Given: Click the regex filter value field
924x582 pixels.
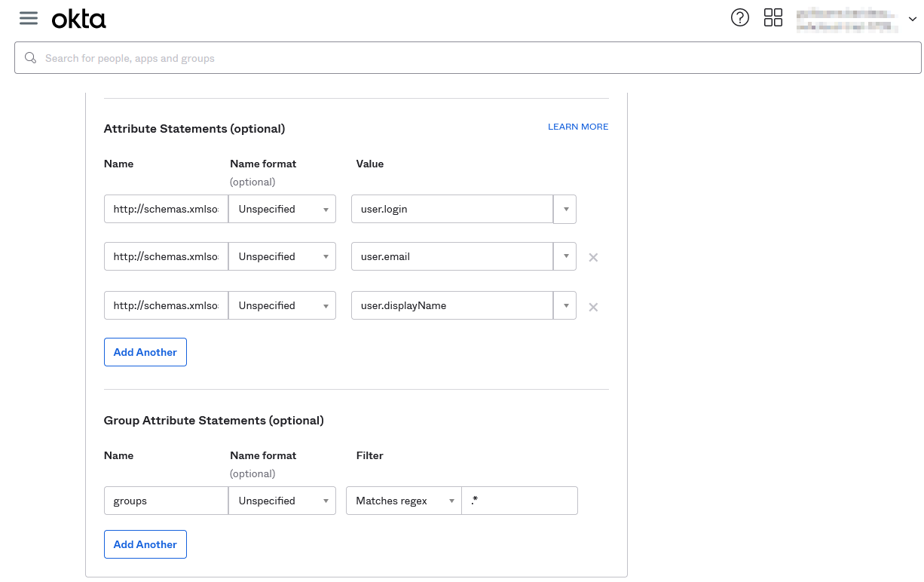Looking at the screenshot, I should coord(519,501).
